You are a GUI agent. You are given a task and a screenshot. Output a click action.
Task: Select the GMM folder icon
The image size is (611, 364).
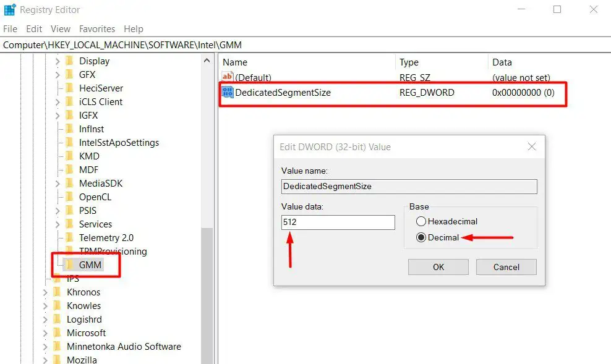70,265
